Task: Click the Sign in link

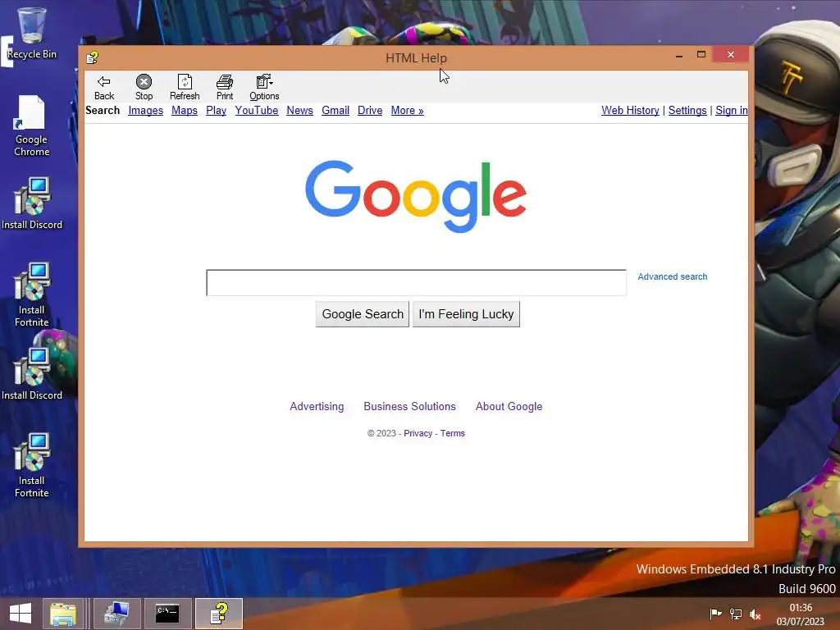Action: (x=731, y=111)
